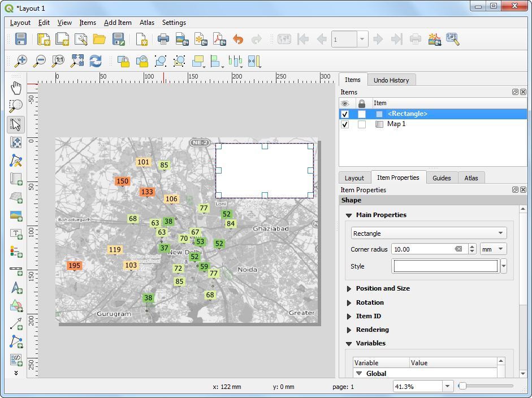The width and height of the screenshot is (532, 398).
Task: Toggle visibility checkbox for Rectangle item
Action: point(345,114)
